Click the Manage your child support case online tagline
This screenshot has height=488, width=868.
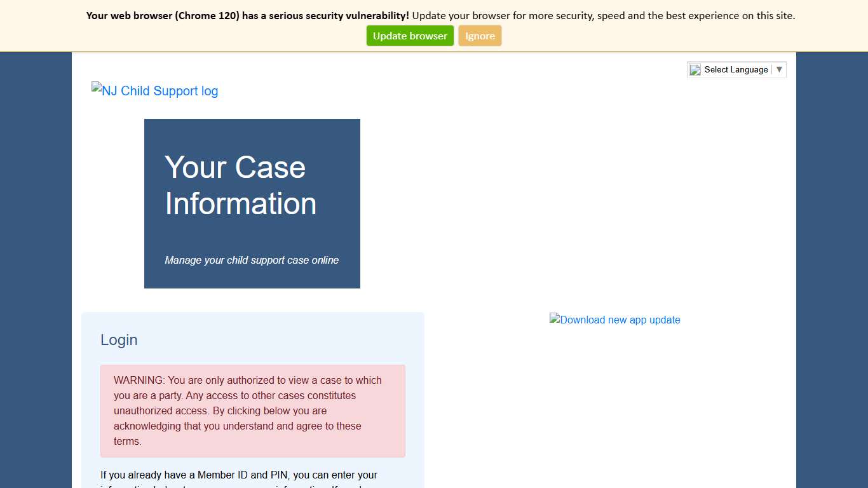[x=252, y=260]
